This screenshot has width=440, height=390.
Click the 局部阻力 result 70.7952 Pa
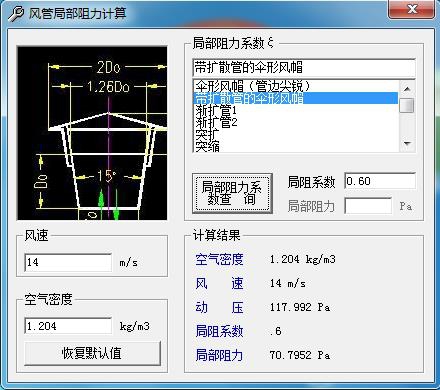[300, 355]
